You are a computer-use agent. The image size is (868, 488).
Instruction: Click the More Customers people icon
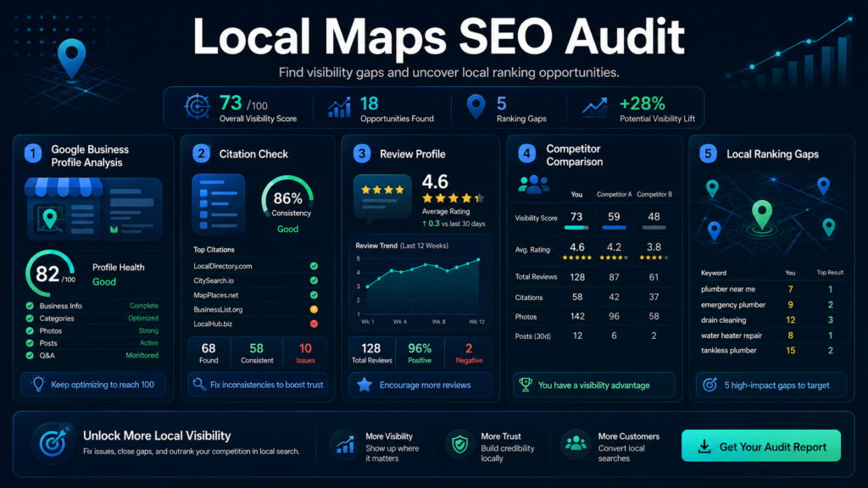coord(576,443)
